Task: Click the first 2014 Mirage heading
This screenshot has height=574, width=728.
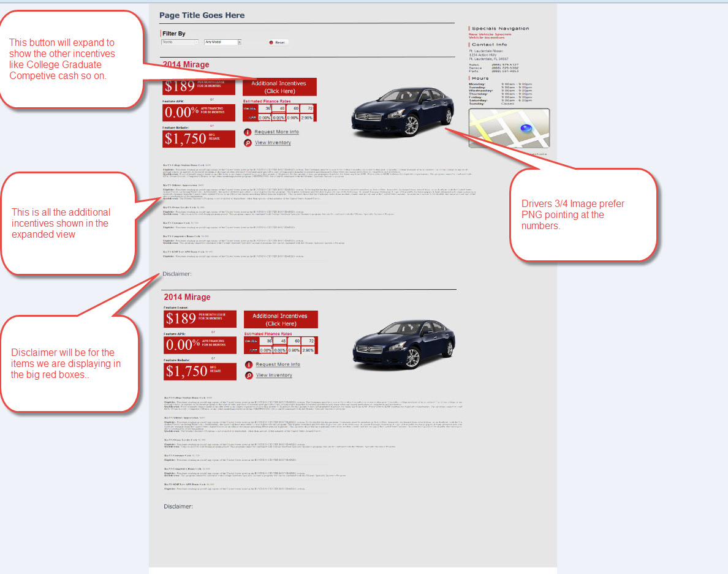Action: [186, 64]
